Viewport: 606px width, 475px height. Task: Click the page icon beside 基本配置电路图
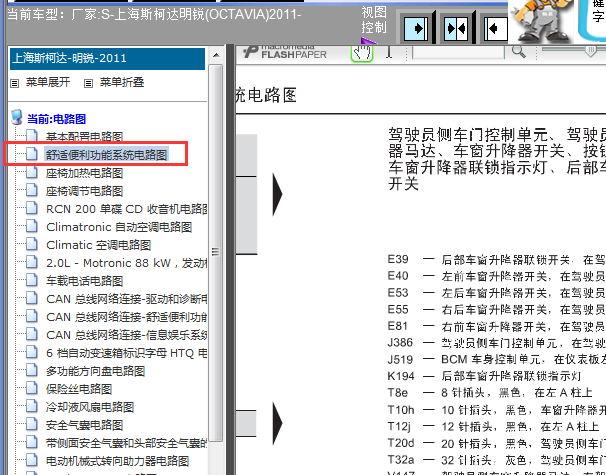32,136
